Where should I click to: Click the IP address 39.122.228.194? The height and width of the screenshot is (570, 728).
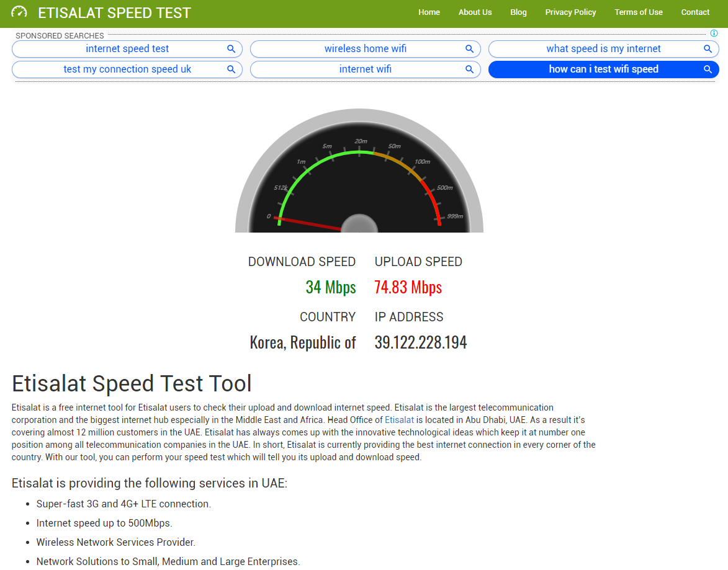coord(421,342)
